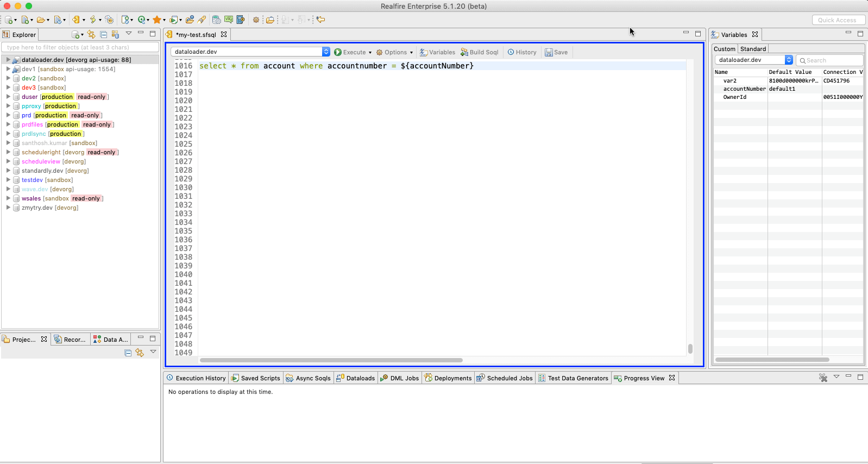
Task: Click the green monitor toolbar icon
Action: click(229, 20)
